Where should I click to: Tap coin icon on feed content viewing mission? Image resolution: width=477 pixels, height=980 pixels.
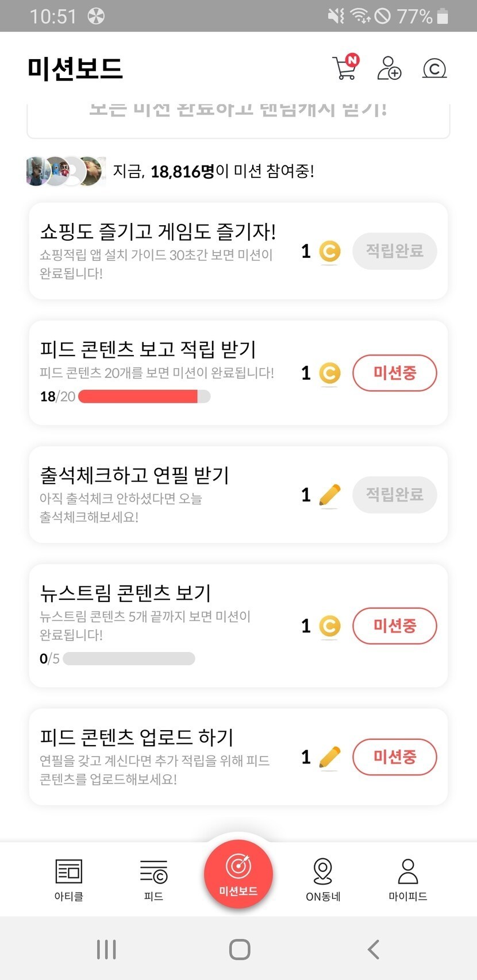329,373
